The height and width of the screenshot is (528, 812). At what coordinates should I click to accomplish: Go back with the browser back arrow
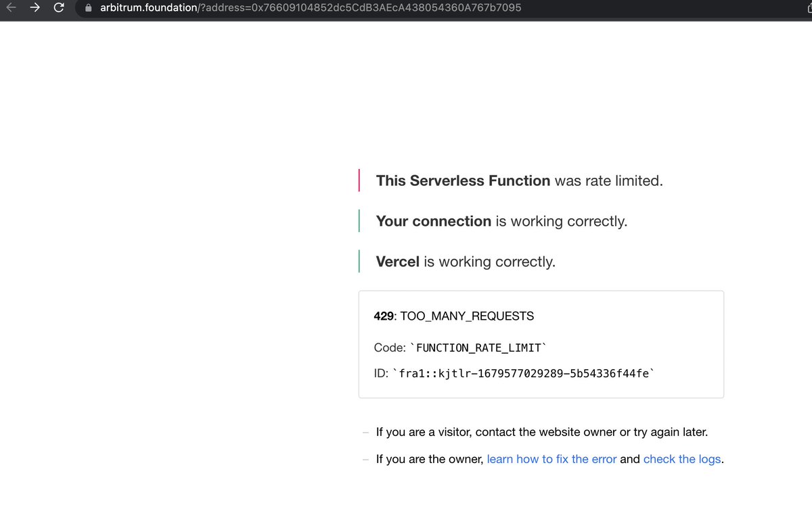click(11, 8)
